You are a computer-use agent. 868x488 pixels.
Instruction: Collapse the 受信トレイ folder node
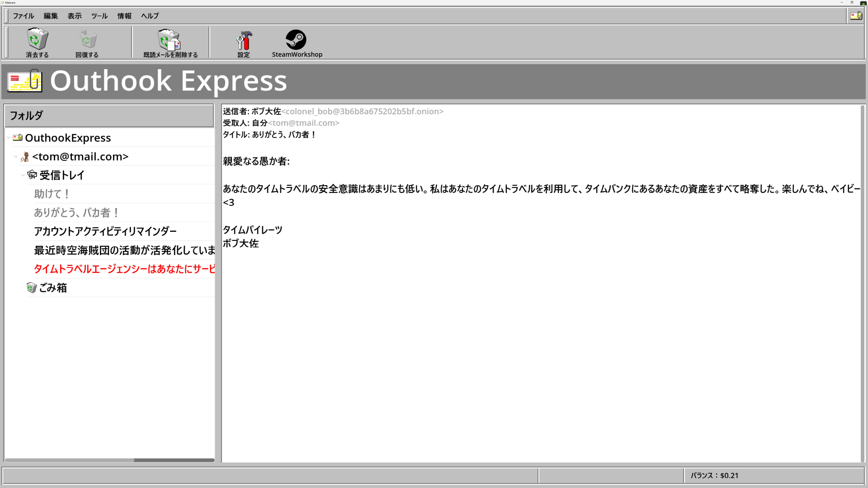pyautogui.click(x=23, y=175)
